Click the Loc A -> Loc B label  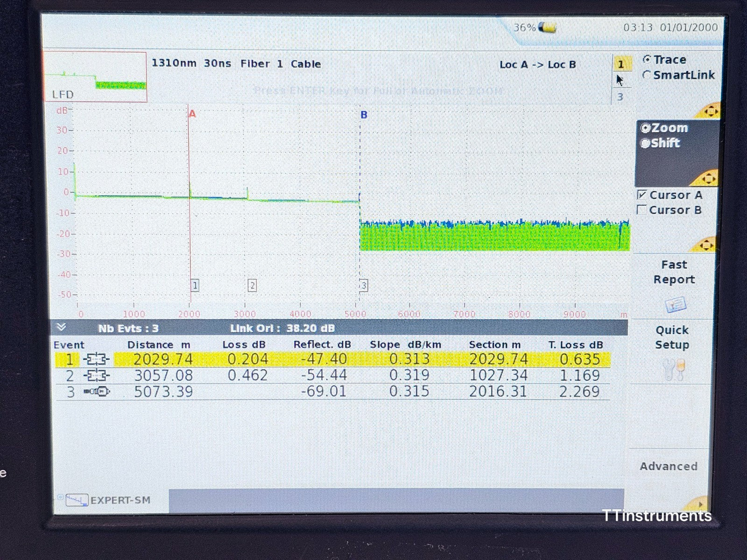pos(537,65)
